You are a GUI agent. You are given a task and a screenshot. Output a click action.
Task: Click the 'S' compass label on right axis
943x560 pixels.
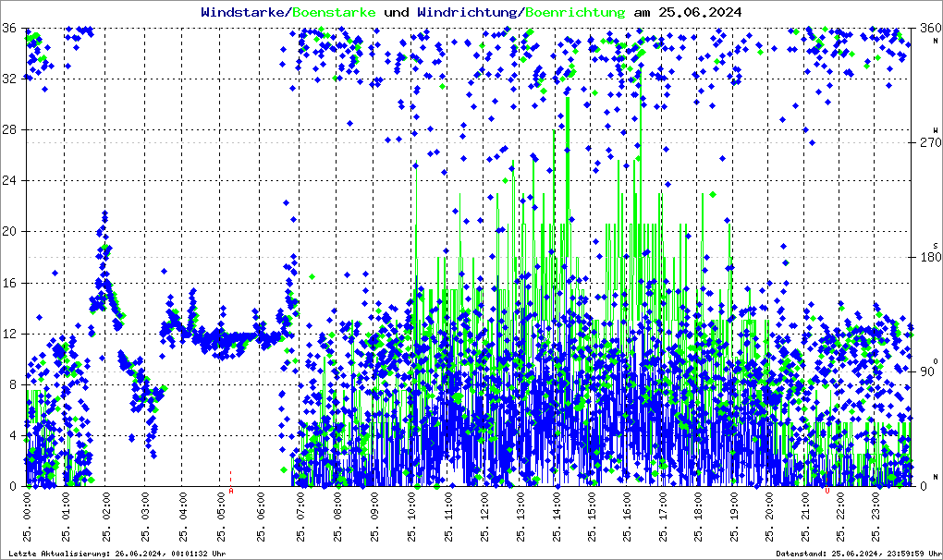(x=936, y=245)
